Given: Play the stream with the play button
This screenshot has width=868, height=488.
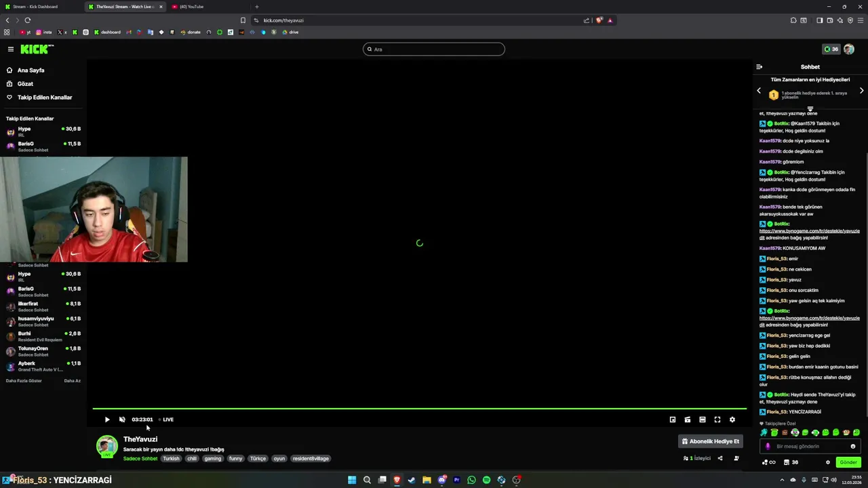Looking at the screenshot, I should (x=107, y=420).
